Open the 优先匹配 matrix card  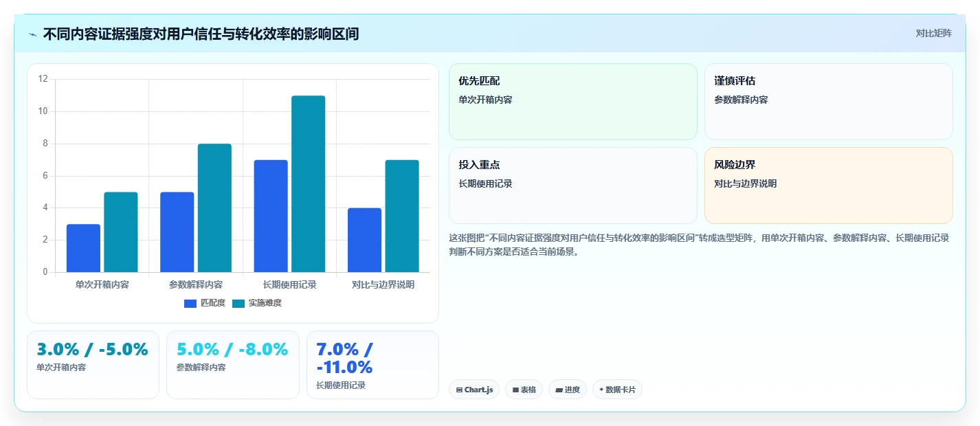coord(573,102)
